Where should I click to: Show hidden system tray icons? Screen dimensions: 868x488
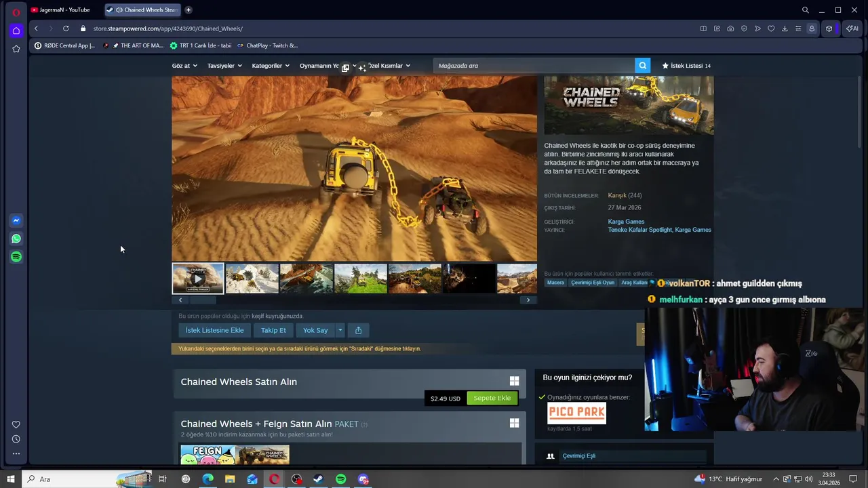[776, 479]
